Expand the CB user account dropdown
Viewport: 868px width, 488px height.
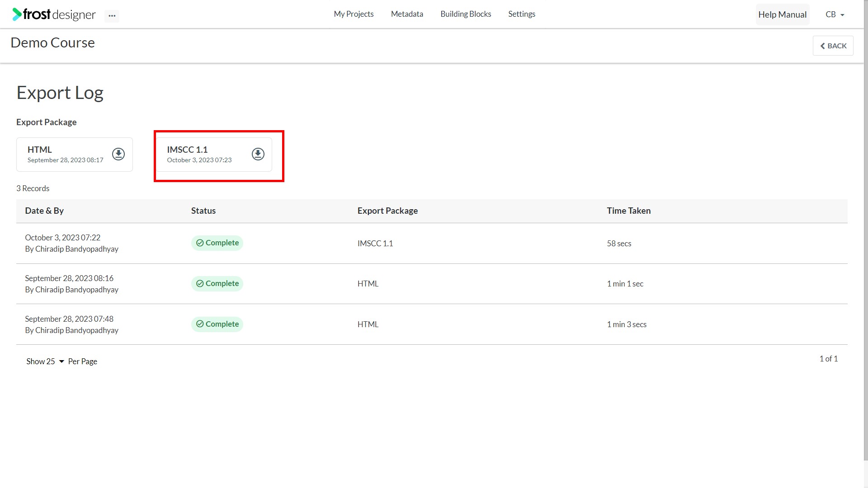[x=835, y=14]
